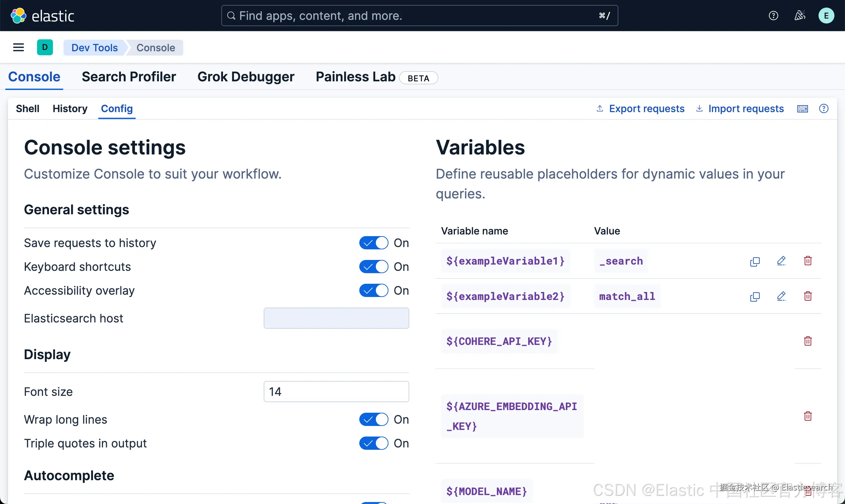This screenshot has width=845, height=504.
Task: Delete the exampleVariable2 variable
Action: tap(808, 296)
